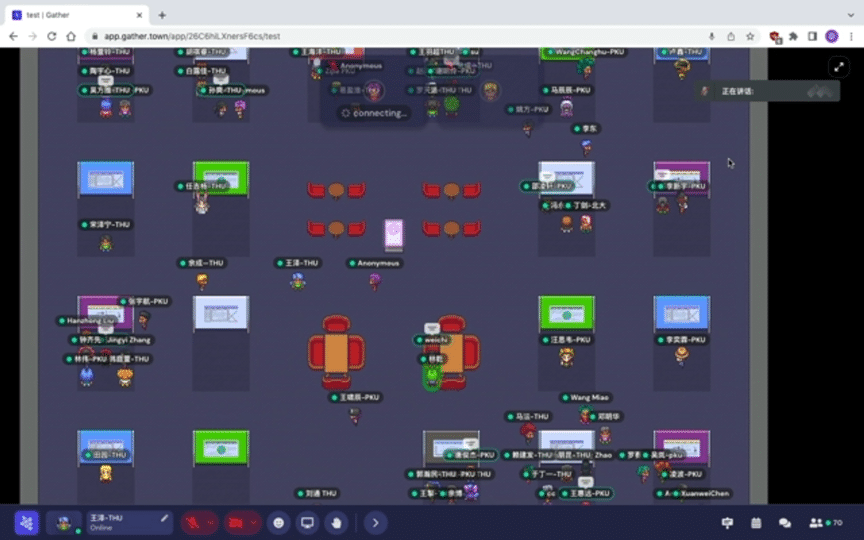Unmute the red microphone button
The width and height of the screenshot is (864, 540).
tap(192, 522)
